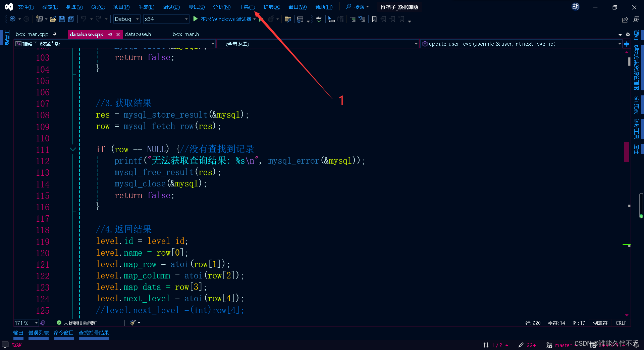The image size is (644, 350).
Task: Click line number 111 in the gutter
Action: 43,149
